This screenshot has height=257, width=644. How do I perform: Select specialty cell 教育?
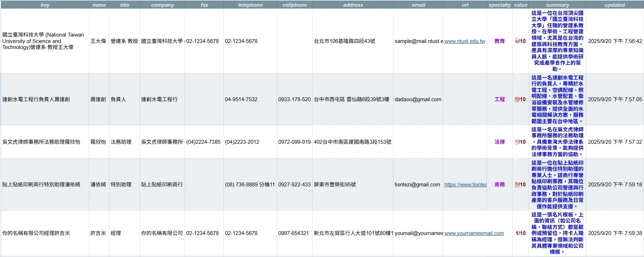click(x=499, y=41)
